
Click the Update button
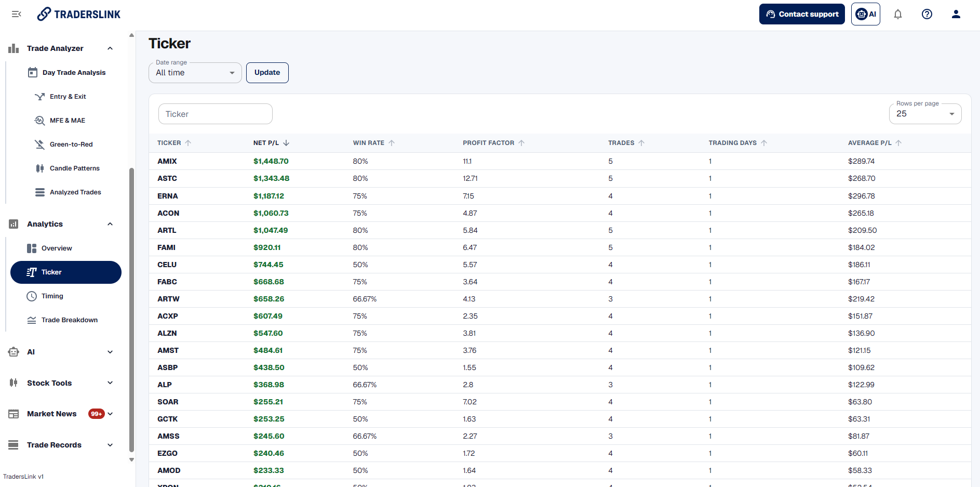(x=267, y=73)
